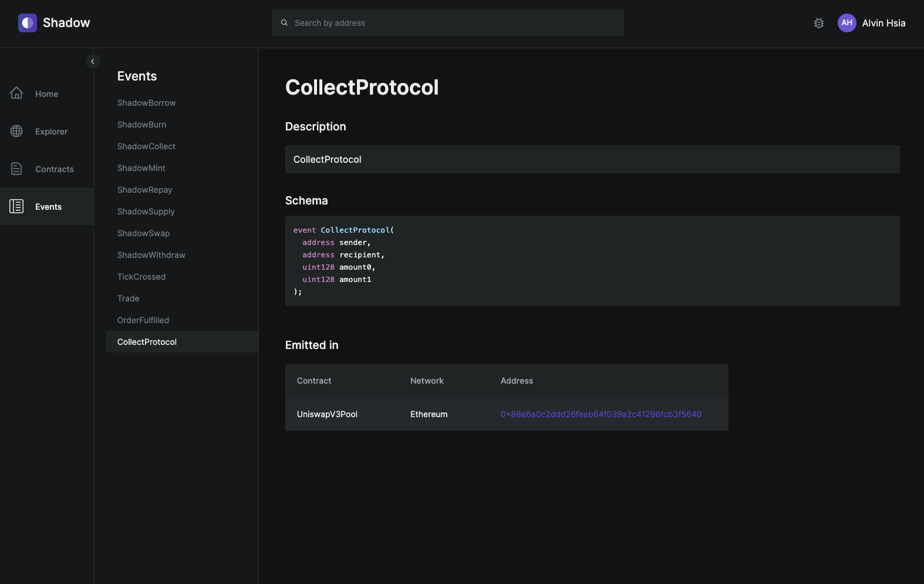Click the Explorer globe icon
This screenshot has height=584, width=924.
pyautogui.click(x=16, y=131)
